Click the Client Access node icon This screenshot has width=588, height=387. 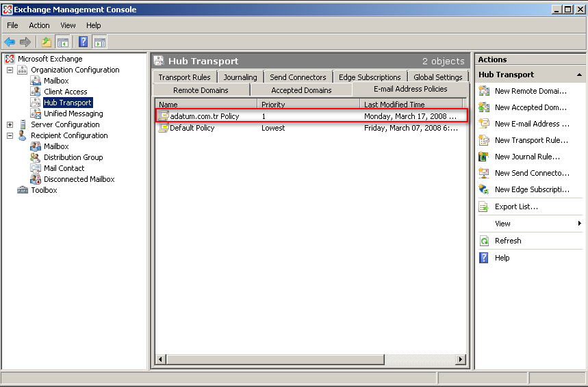tap(36, 92)
